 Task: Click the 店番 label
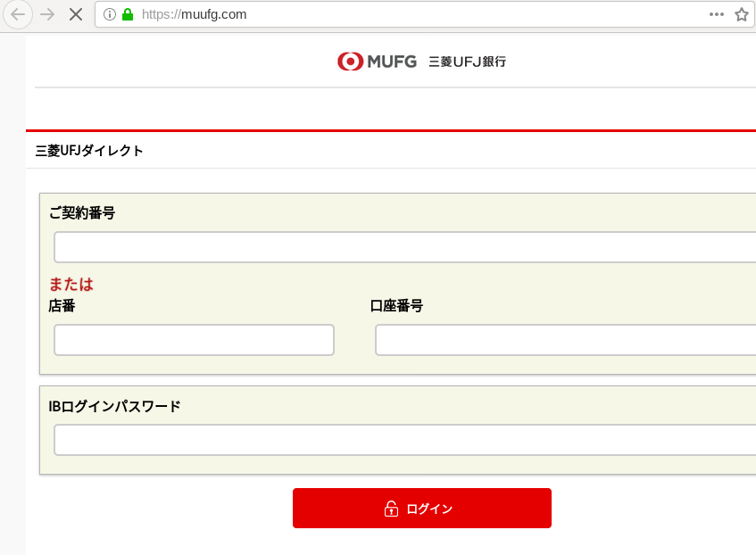click(62, 306)
